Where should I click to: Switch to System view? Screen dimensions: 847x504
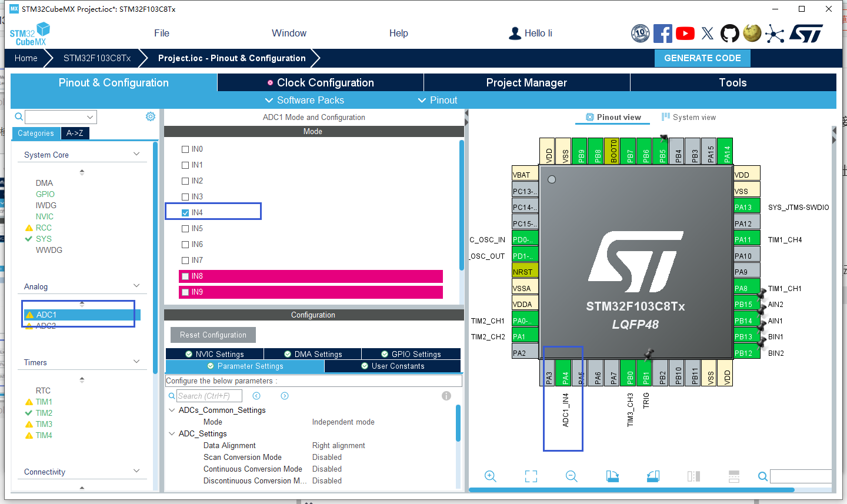coord(689,117)
